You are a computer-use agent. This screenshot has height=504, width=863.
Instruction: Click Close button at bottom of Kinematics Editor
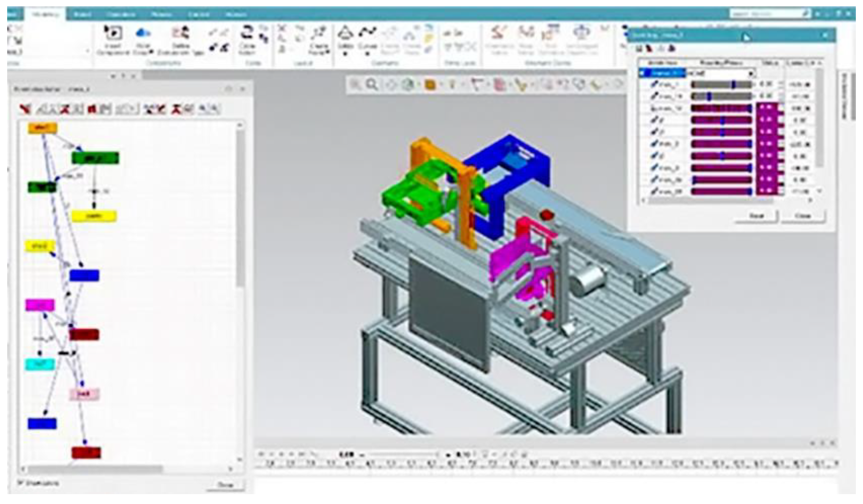(x=226, y=485)
